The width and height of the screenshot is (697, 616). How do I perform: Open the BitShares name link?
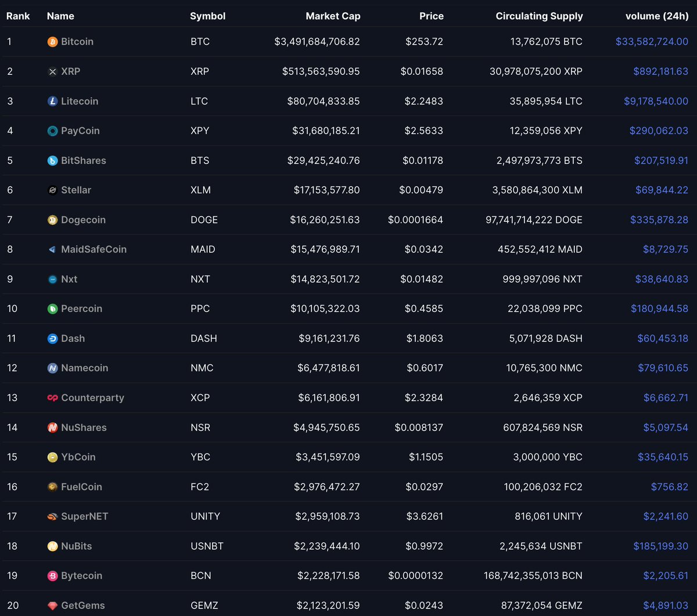(x=84, y=160)
